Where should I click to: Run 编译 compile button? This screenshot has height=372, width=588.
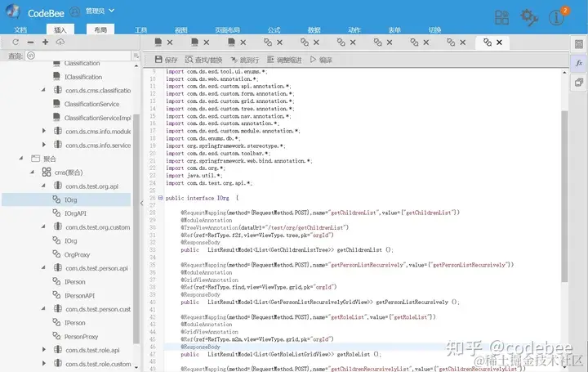[321, 60]
